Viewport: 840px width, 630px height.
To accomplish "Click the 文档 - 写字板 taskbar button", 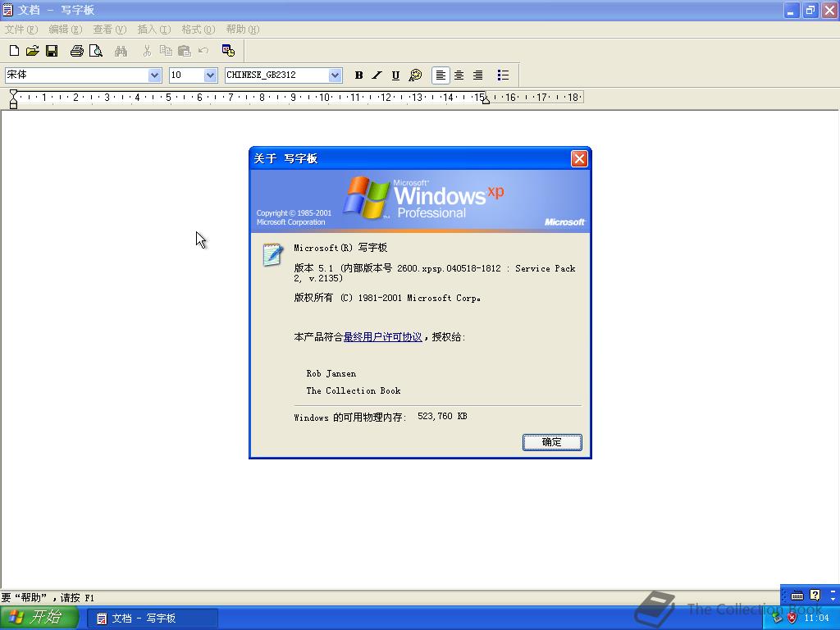I will [152, 619].
